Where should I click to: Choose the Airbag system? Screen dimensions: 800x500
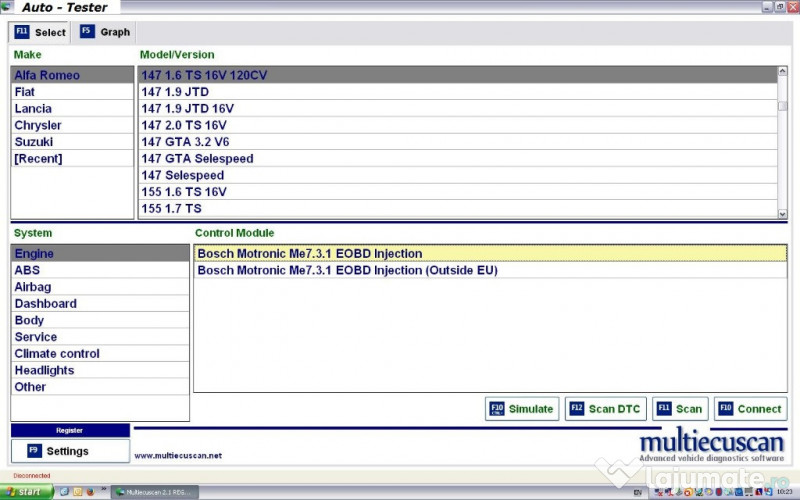pos(100,287)
